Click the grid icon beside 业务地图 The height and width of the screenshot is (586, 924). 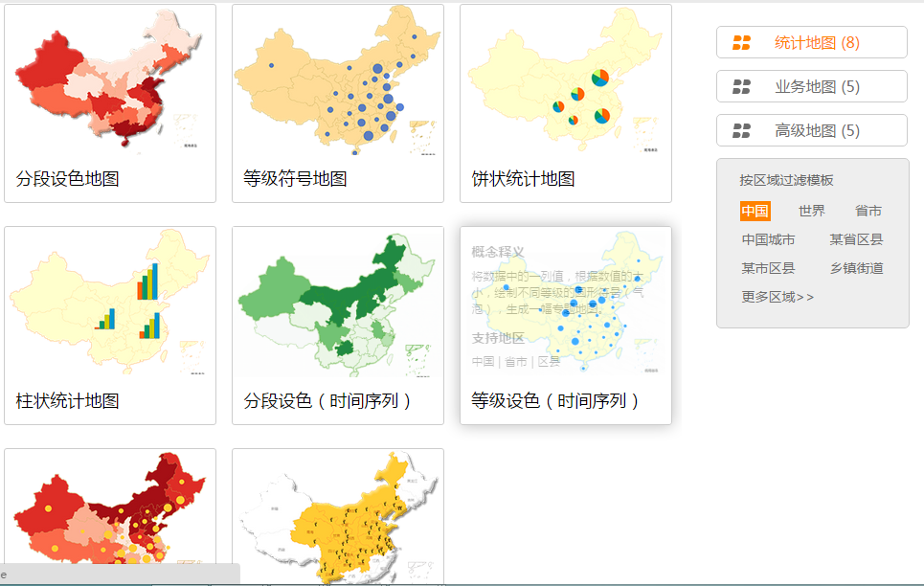[x=743, y=85]
